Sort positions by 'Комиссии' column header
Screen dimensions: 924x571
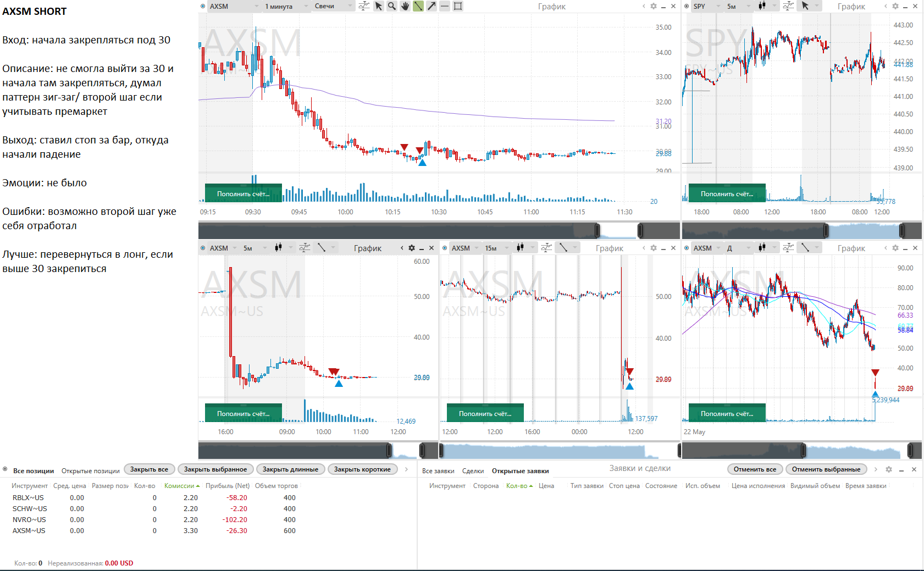tap(181, 486)
